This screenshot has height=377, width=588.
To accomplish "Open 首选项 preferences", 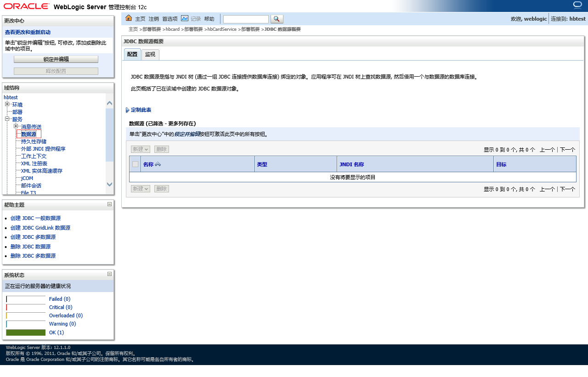I will [x=170, y=19].
